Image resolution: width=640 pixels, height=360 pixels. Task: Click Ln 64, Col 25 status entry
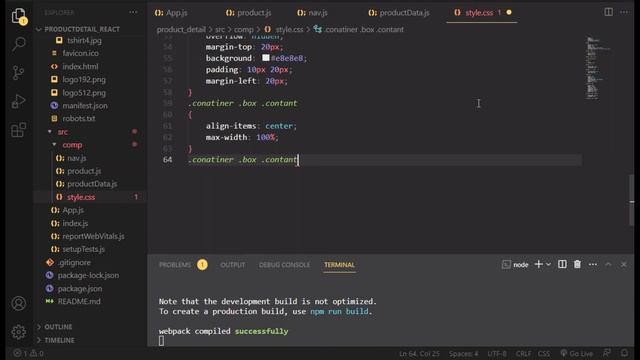[419, 353]
